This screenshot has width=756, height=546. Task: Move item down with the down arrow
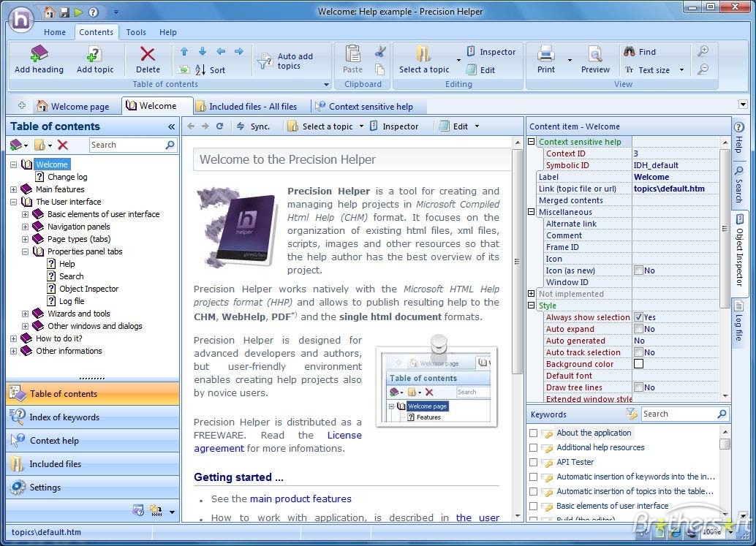tap(203, 52)
